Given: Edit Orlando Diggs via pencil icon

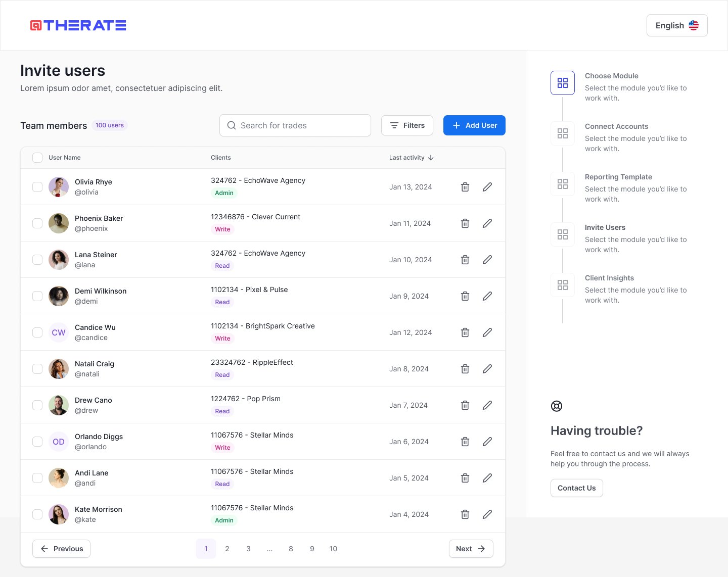Looking at the screenshot, I should point(487,442).
